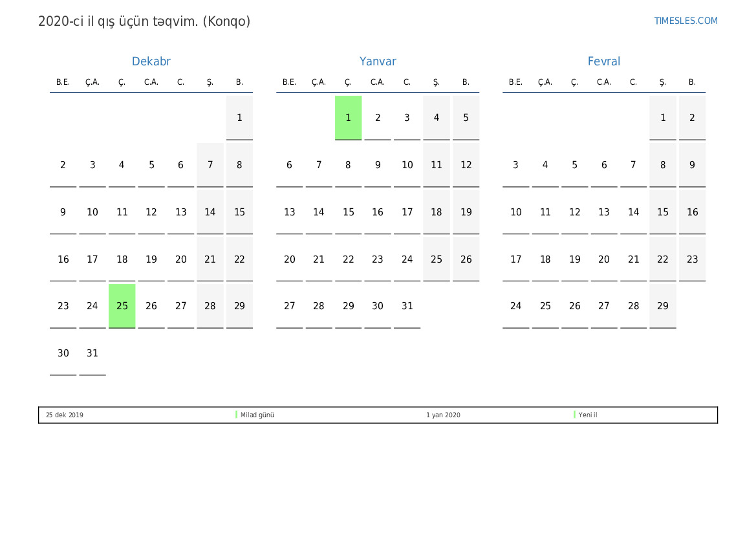Select the highlighted December 25 cell
756x535 pixels.
[x=122, y=306]
